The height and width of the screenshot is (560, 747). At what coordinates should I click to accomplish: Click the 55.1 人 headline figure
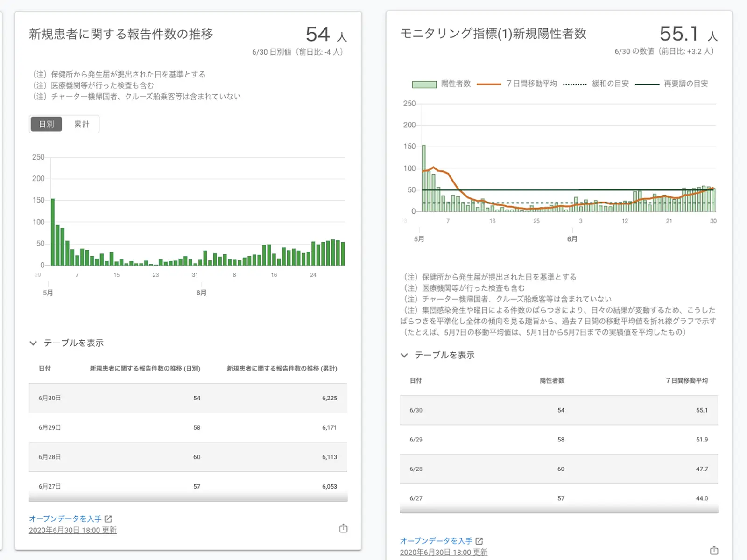688,34
